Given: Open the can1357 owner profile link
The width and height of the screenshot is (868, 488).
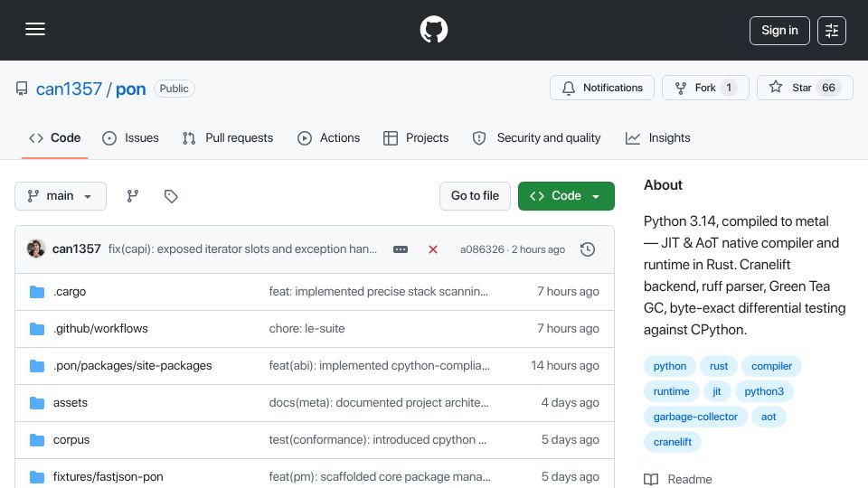Looking at the screenshot, I should coord(69,89).
